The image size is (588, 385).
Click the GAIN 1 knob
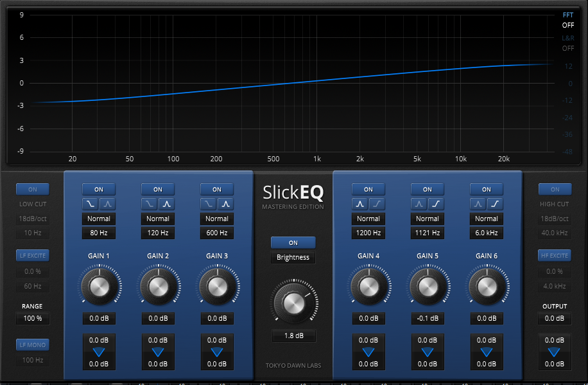click(x=99, y=287)
